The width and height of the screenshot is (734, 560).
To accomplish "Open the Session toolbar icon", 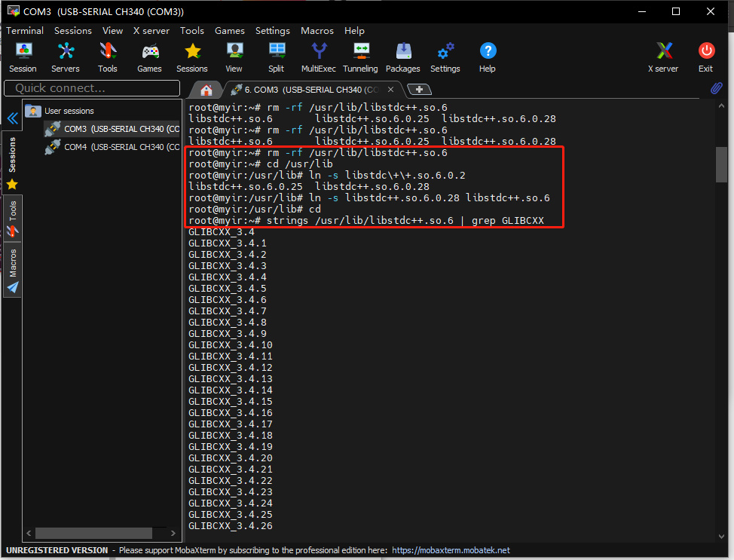I will click(x=23, y=57).
